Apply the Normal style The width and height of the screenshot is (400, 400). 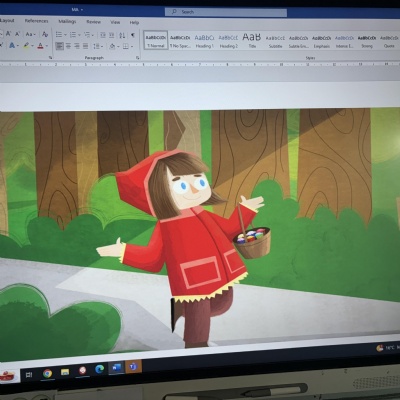point(156,40)
